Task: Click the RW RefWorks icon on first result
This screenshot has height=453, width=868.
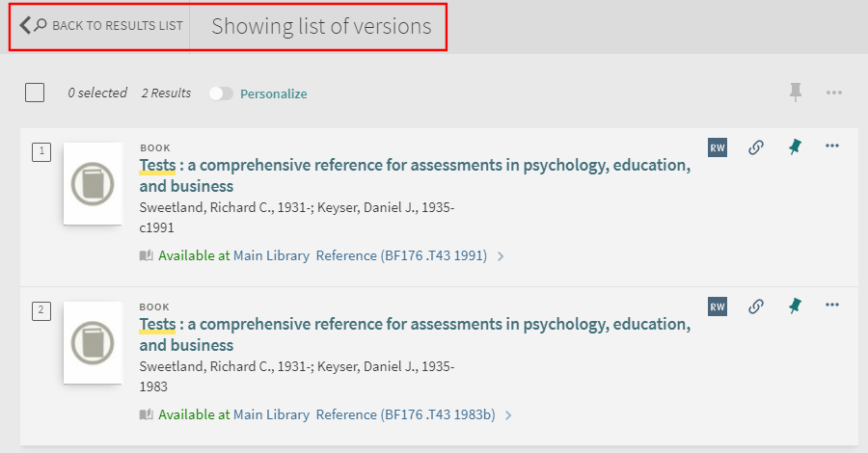Action: [x=718, y=147]
